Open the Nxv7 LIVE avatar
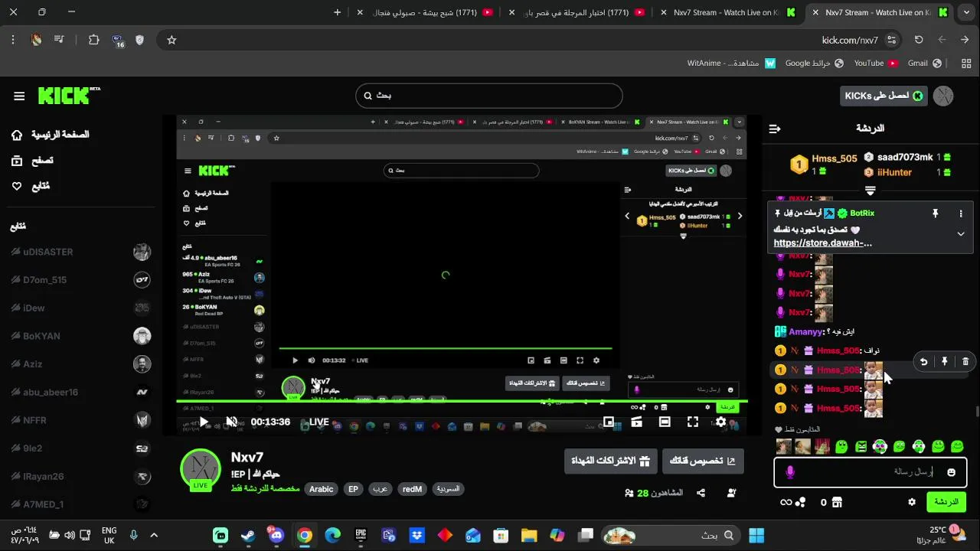980x551 pixels. tap(200, 469)
